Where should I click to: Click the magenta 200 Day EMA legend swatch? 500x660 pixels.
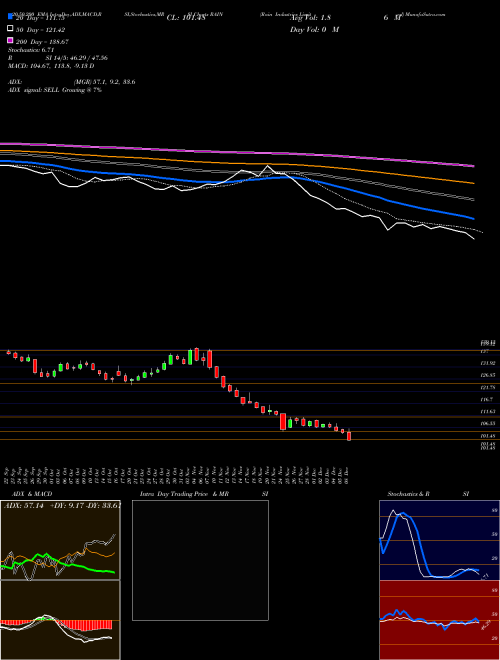pos(10,41)
